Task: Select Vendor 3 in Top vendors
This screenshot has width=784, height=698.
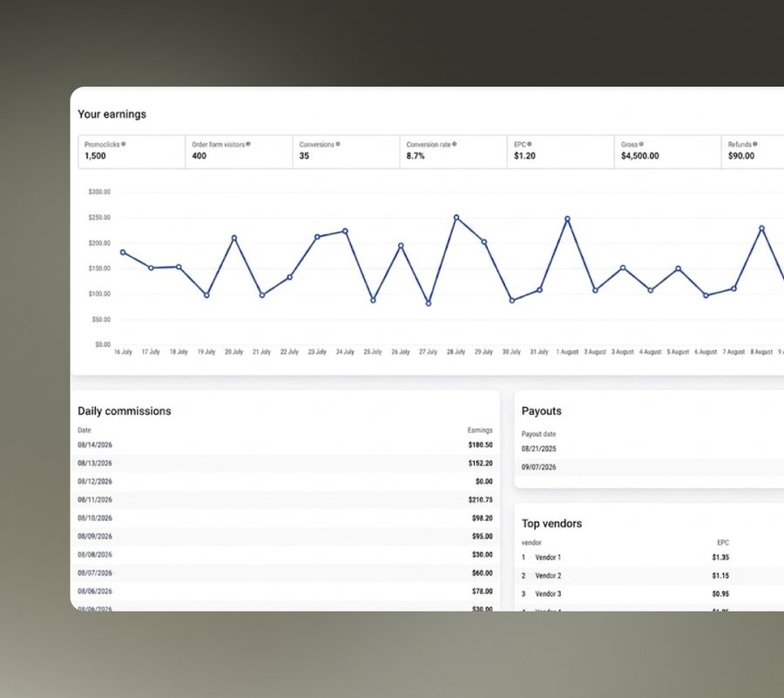Action: (650, 594)
